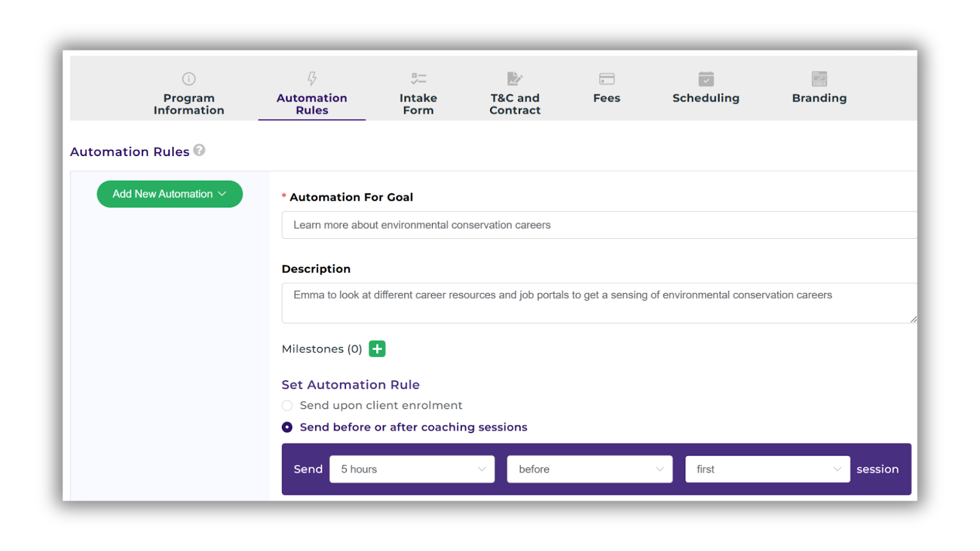980x551 pixels.
Task: Click the Branding icon
Action: pyautogui.click(x=819, y=79)
